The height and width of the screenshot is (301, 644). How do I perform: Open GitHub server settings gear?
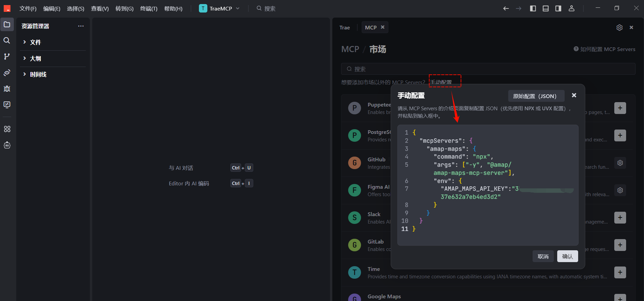(x=620, y=163)
